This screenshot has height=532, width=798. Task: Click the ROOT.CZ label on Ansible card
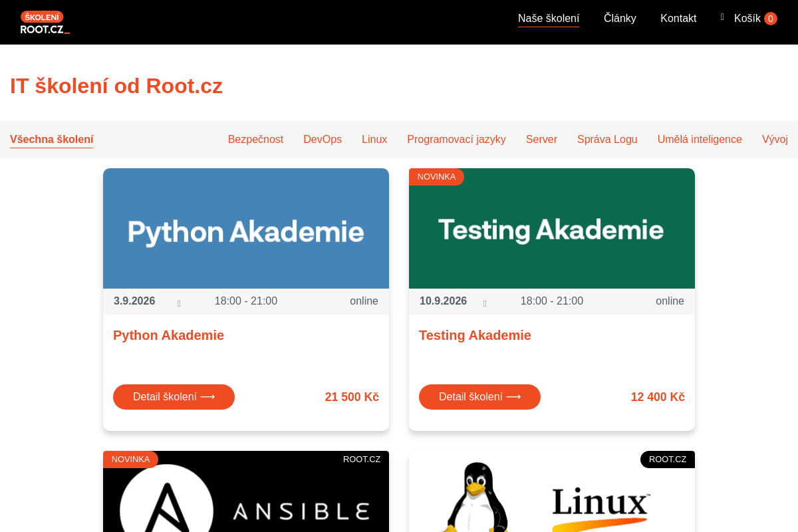362,460
